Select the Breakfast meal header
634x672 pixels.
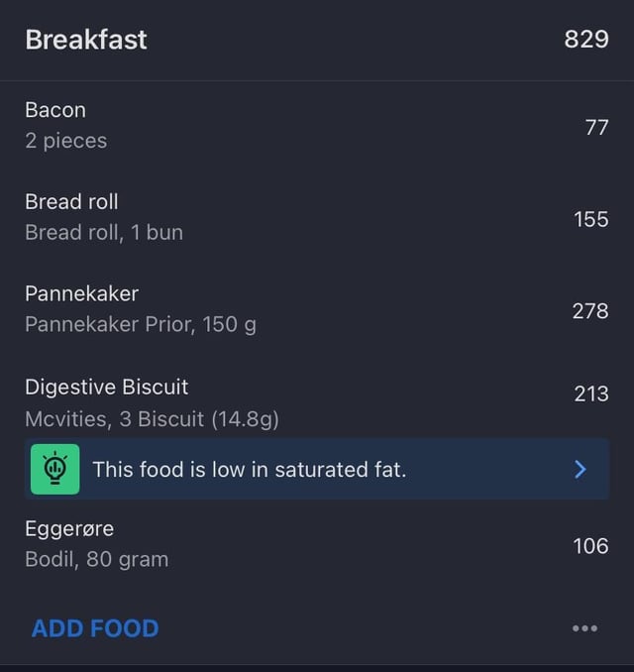(x=86, y=40)
